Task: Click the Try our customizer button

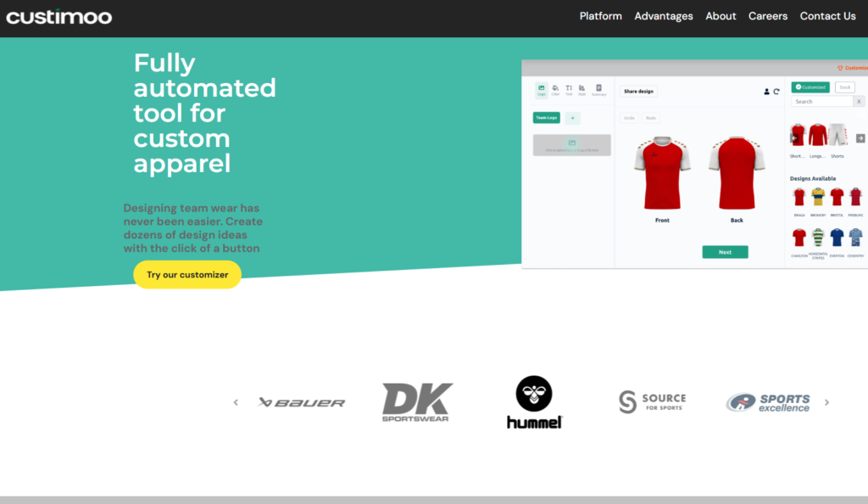Action: pos(186,274)
